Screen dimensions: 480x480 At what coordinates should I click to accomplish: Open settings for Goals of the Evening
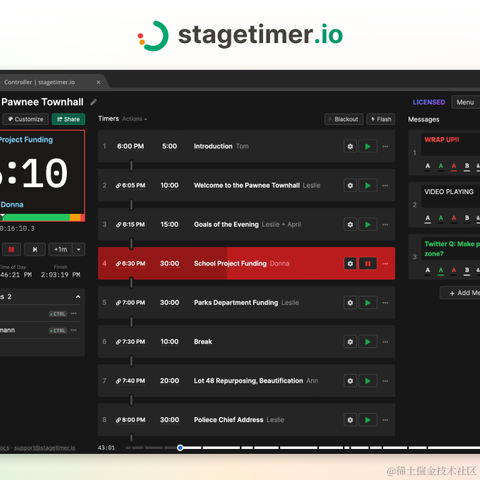click(350, 224)
